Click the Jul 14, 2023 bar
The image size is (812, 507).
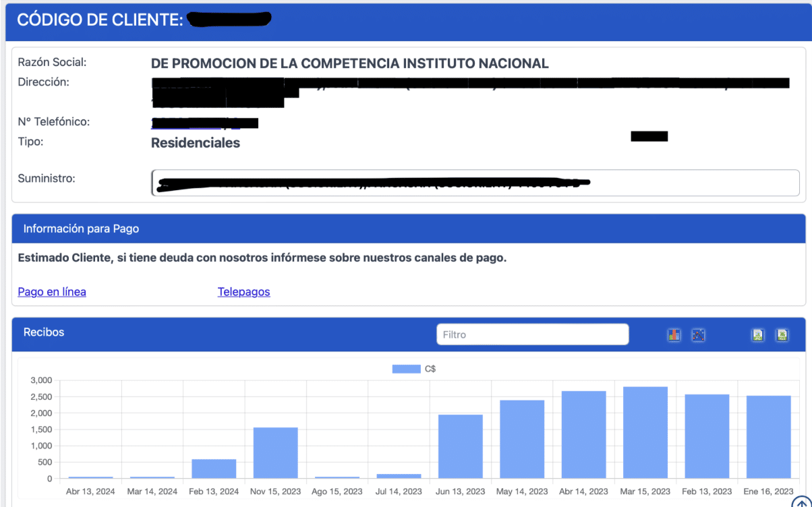tap(399, 476)
